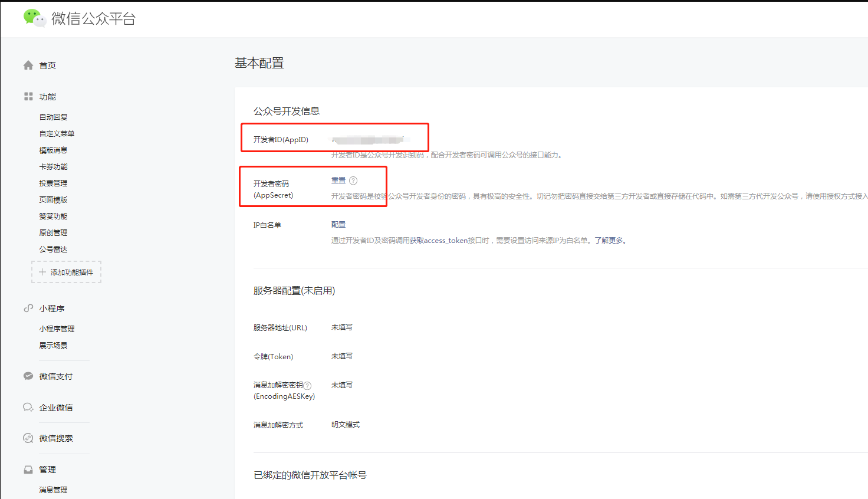Click the help icon beside 消息加解密密钥
868x499 pixels.
point(307,386)
